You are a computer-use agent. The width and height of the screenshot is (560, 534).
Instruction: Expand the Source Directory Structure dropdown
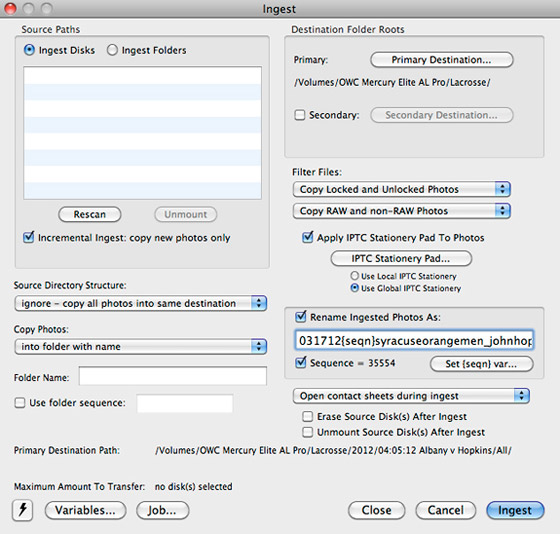[140, 303]
